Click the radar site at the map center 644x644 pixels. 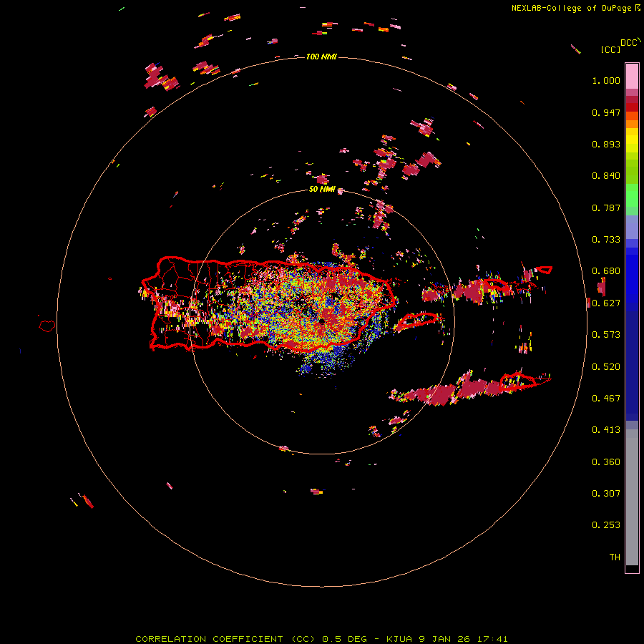pos(321,321)
